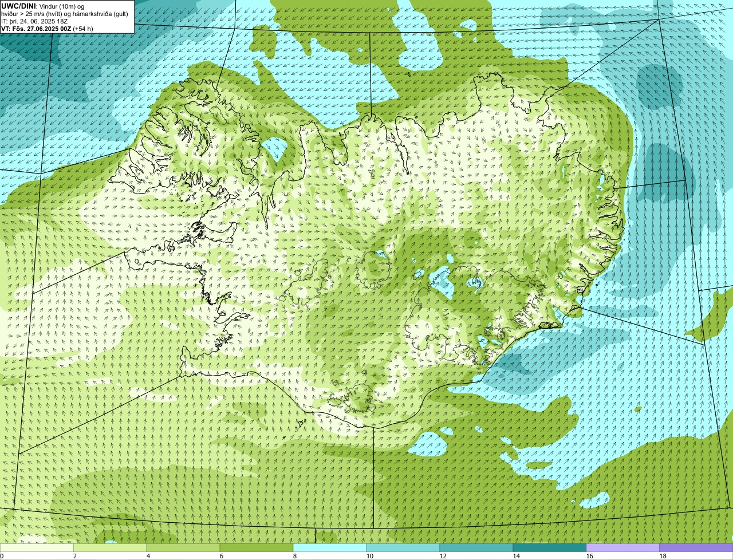Click the legend scale label '18'
733x560 pixels.
pos(663,556)
